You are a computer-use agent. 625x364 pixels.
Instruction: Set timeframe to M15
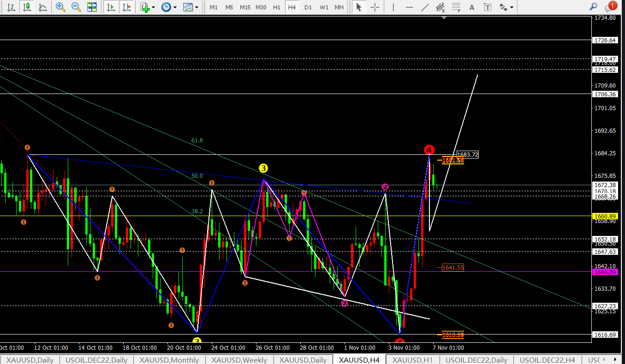(x=245, y=7)
